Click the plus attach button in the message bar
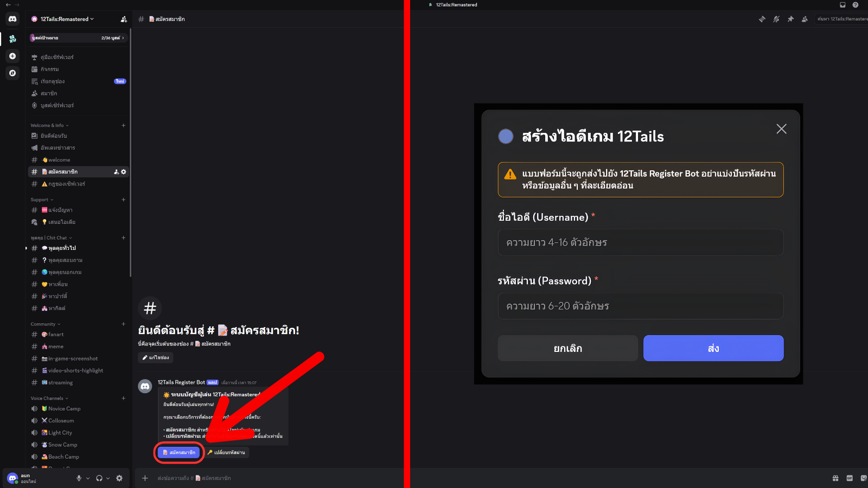868x488 pixels. 145,478
